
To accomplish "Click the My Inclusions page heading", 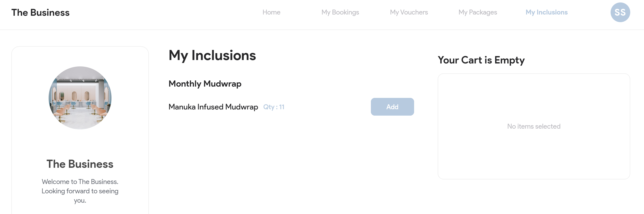I will pyautogui.click(x=212, y=56).
